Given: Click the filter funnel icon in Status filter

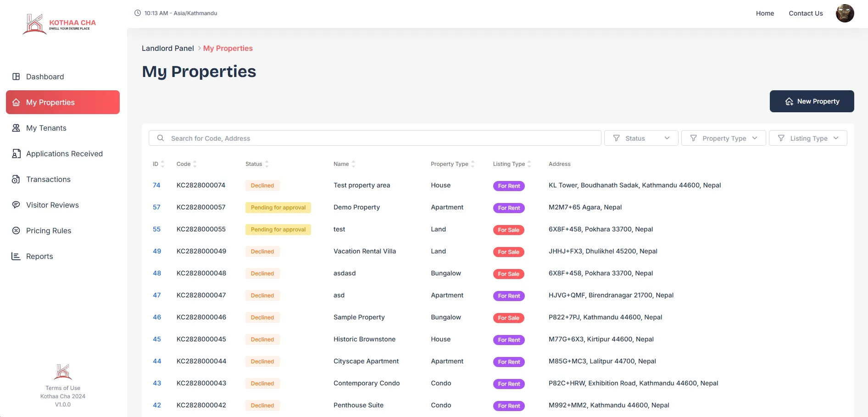Looking at the screenshot, I should pyautogui.click(x=616, y=138).
